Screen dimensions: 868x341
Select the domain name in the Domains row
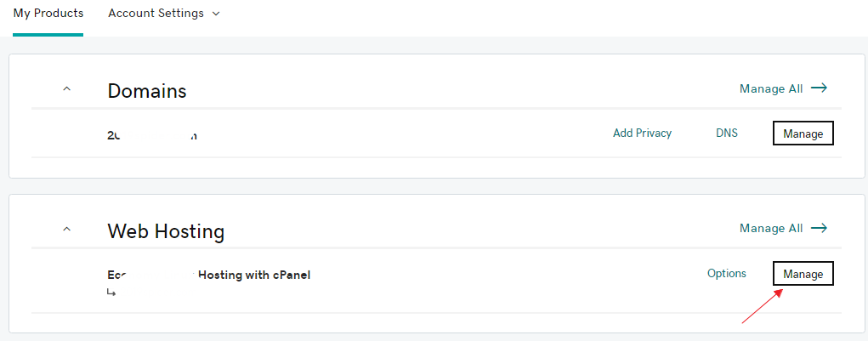coord(152,135)
